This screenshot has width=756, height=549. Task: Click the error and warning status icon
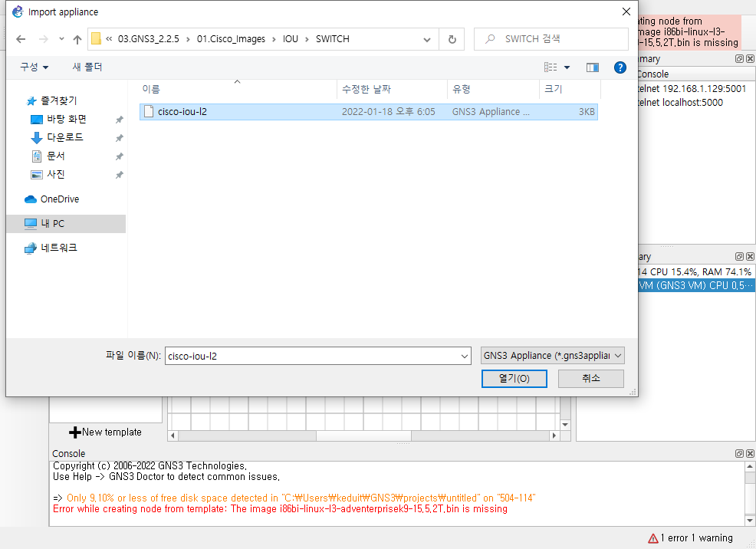point(652,538)
